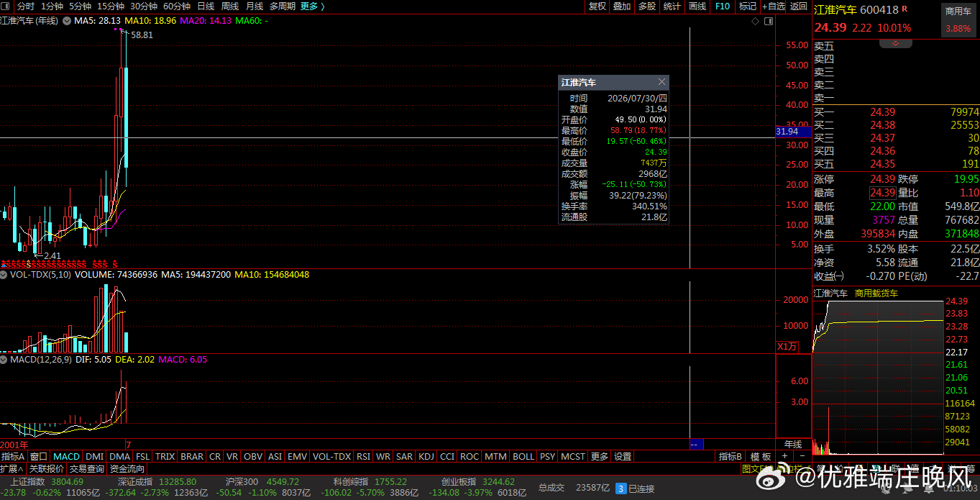Image resolution: width=980 pixels, height=500 pixels.
Task: Choose the DMA indicator
Action: coord(119,456)
